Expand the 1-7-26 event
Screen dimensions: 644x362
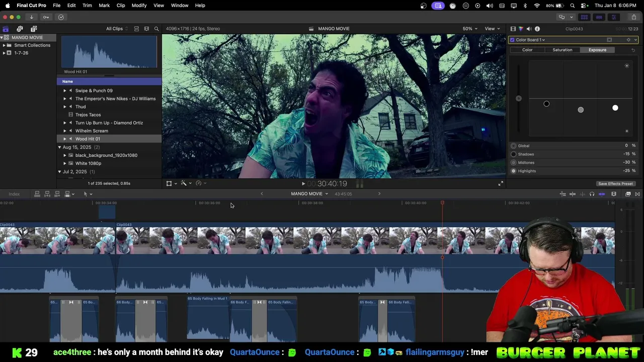pyautogui.click(x=4, y=53)
